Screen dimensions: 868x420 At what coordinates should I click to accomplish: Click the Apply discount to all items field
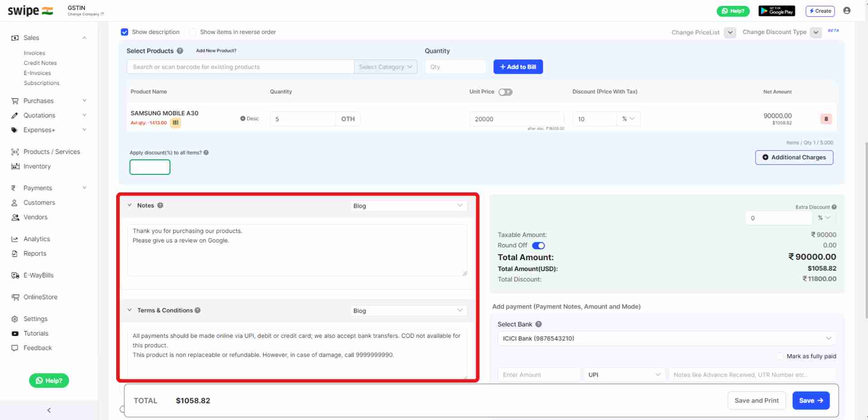click(x=150, y=167)
